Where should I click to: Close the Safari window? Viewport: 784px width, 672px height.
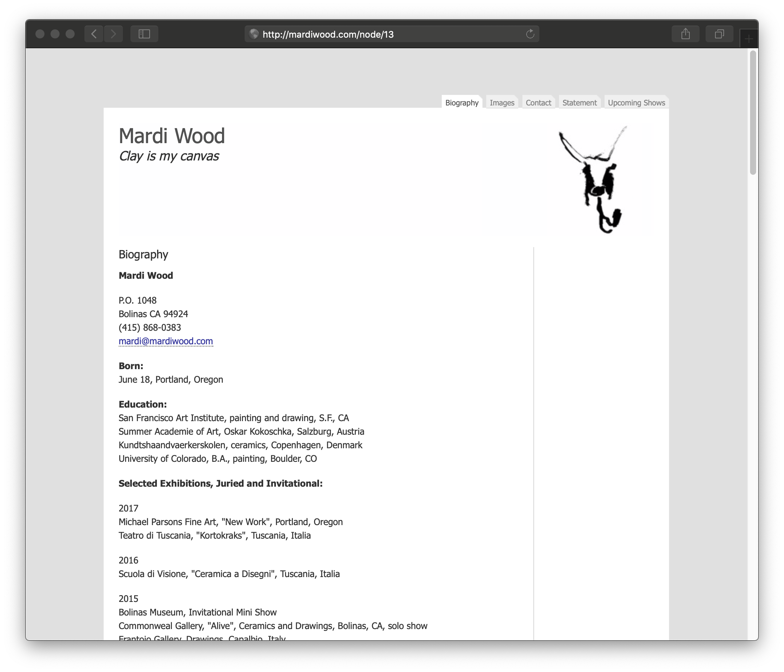pos(40,34)
